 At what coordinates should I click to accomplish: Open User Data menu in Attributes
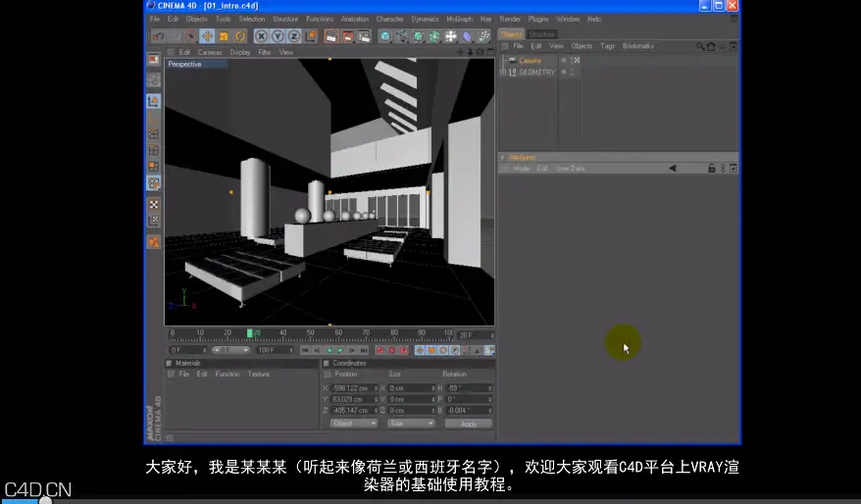coord(570,169)
